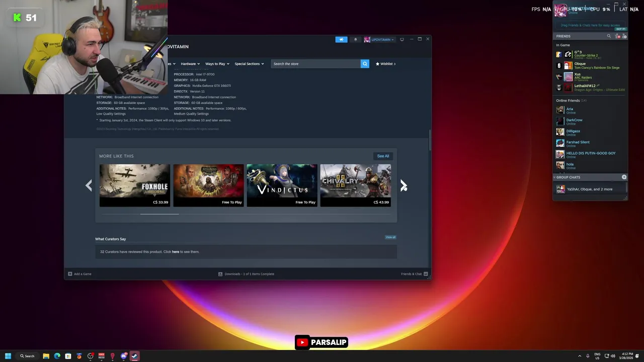Open the Vindictus game thumbnail
644x362 pixels.
pos(282,185)
